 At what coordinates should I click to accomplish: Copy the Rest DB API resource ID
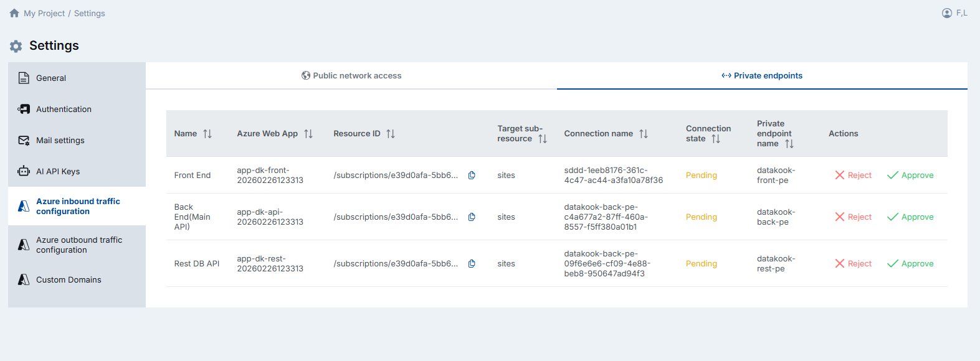coord(472,263)
